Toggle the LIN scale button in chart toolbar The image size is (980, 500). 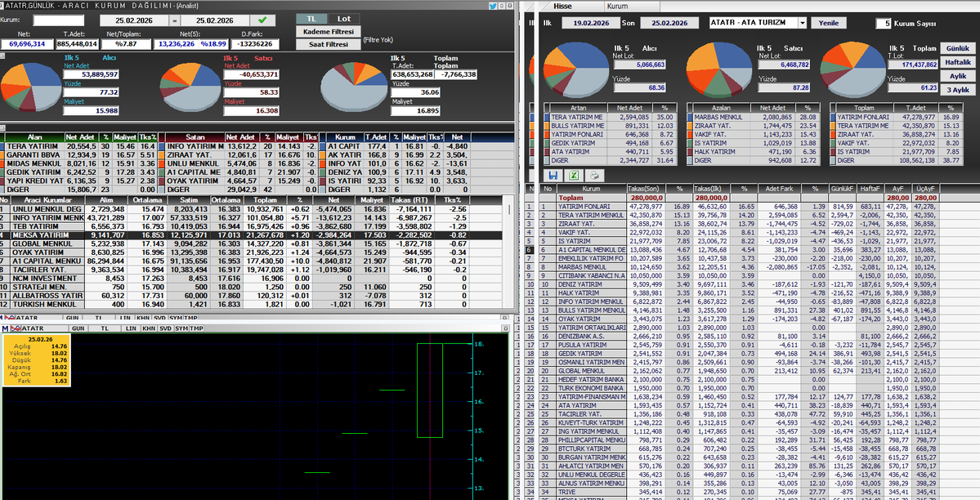tap(131, 328)
